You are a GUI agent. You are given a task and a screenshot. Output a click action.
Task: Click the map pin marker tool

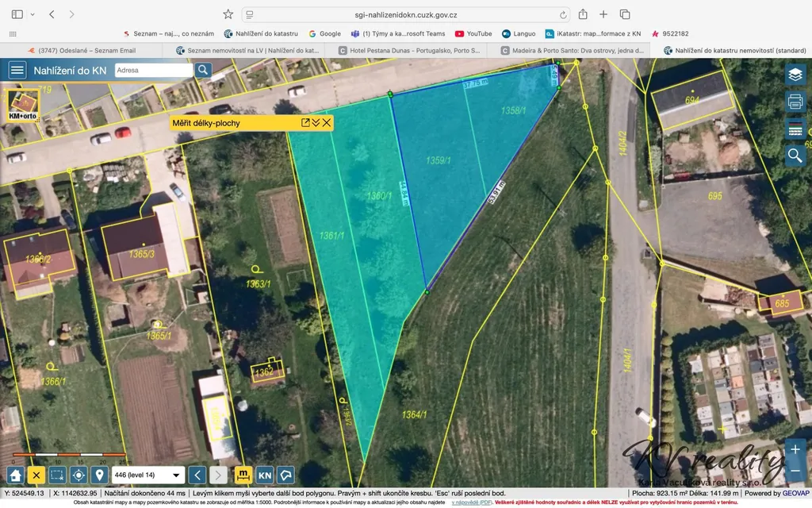[99, 475]
